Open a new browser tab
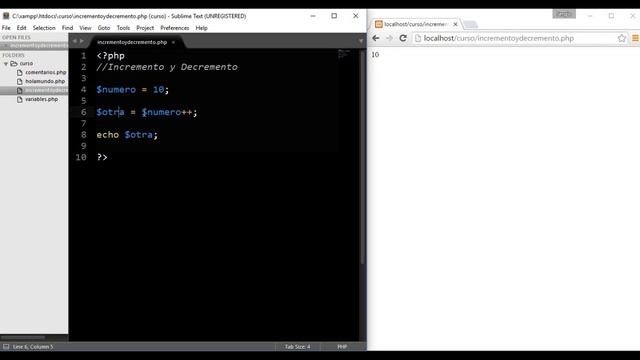Viewport: 640px width, 360px height. point(470,24)
